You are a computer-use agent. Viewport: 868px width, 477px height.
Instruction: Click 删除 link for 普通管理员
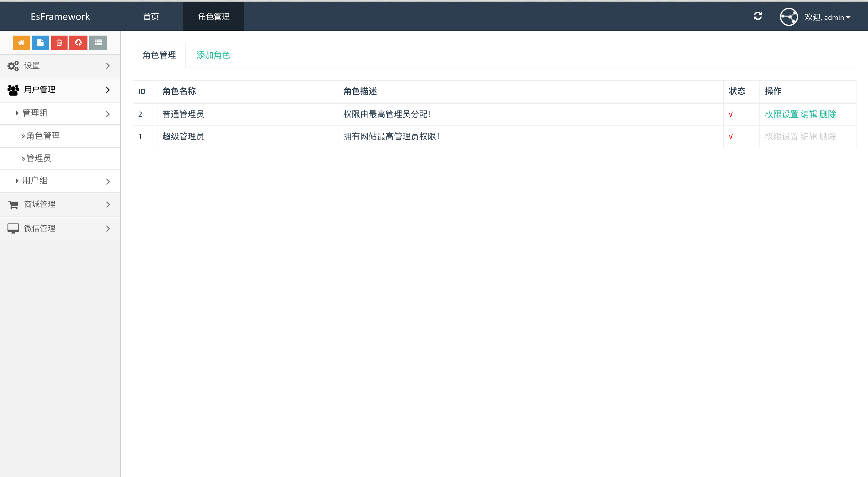[x=828, y=114]
